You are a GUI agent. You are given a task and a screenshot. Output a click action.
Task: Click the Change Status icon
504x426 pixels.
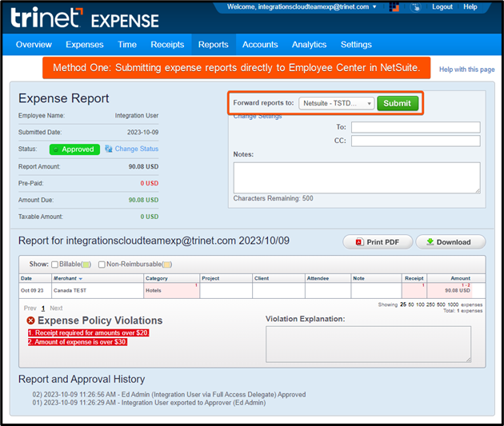109,149
